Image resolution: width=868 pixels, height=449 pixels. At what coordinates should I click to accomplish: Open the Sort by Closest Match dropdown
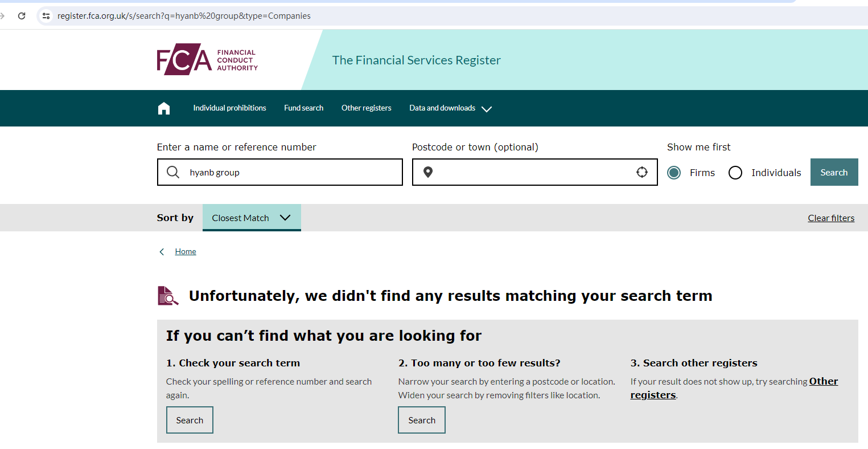pos(252,218)
